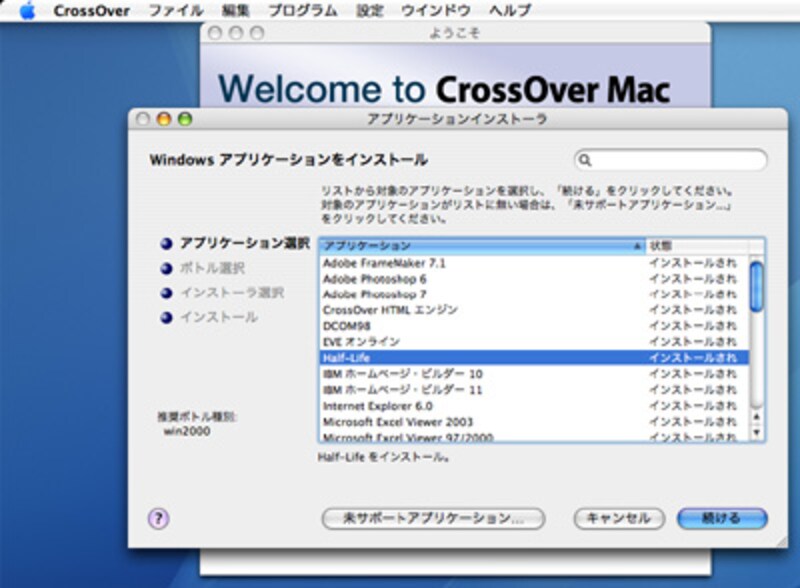Open the Apple menu icon

coord(27,11)
